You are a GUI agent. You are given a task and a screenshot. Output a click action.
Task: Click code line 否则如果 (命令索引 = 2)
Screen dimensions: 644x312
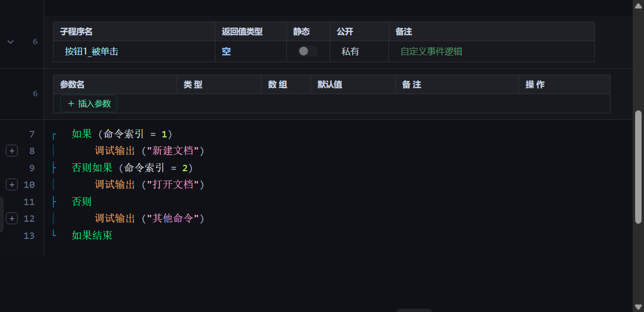pyautogui.click(x=132, y=168)
